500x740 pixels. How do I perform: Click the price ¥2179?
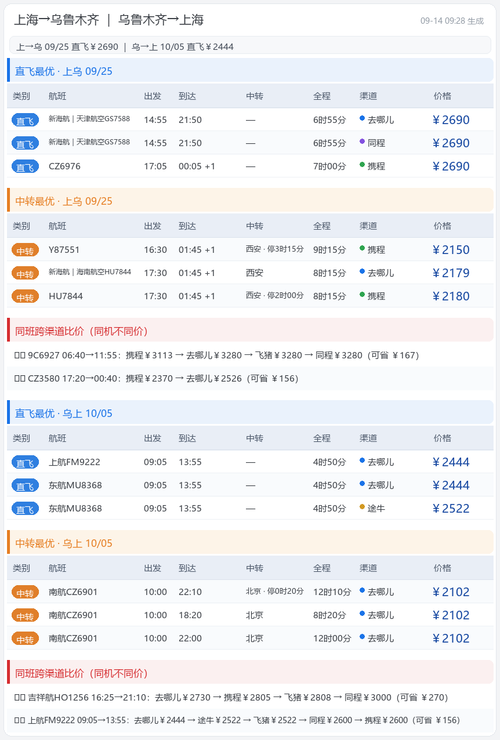[451, 273]
